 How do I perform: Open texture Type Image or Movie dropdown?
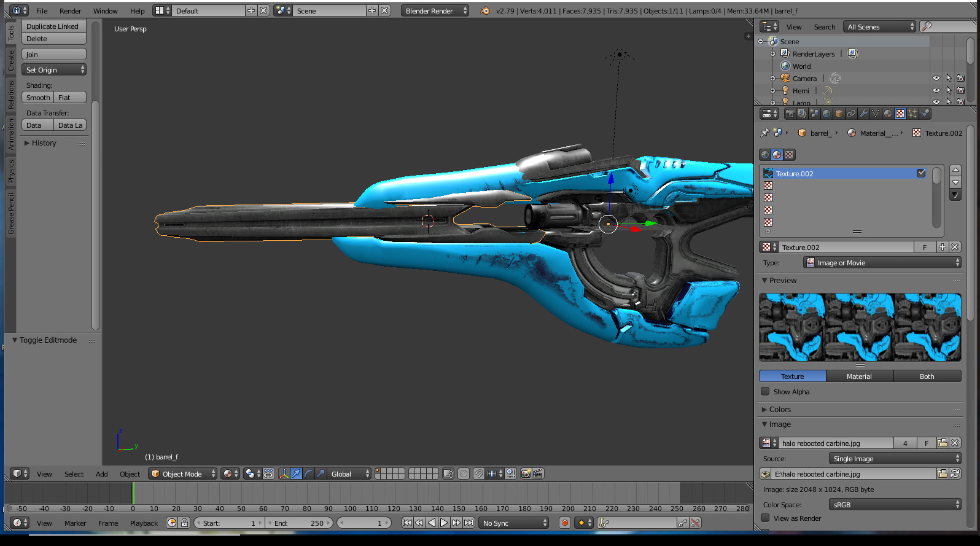(x=882, y=262)
